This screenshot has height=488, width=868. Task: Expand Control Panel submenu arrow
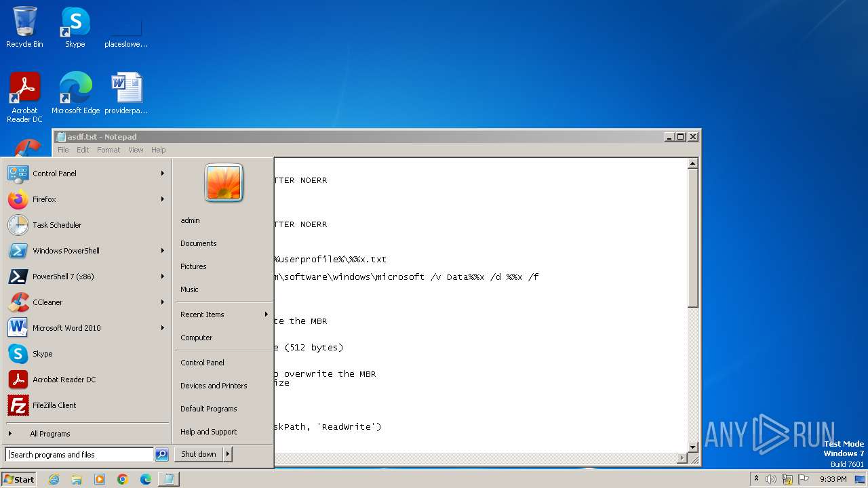(x=163, y=174)
